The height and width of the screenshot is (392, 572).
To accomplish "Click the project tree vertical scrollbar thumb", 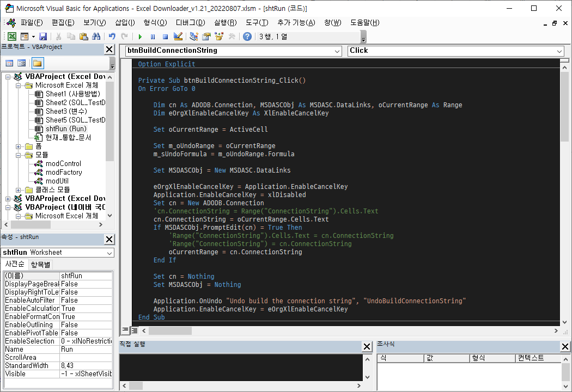I will (109, 121).
